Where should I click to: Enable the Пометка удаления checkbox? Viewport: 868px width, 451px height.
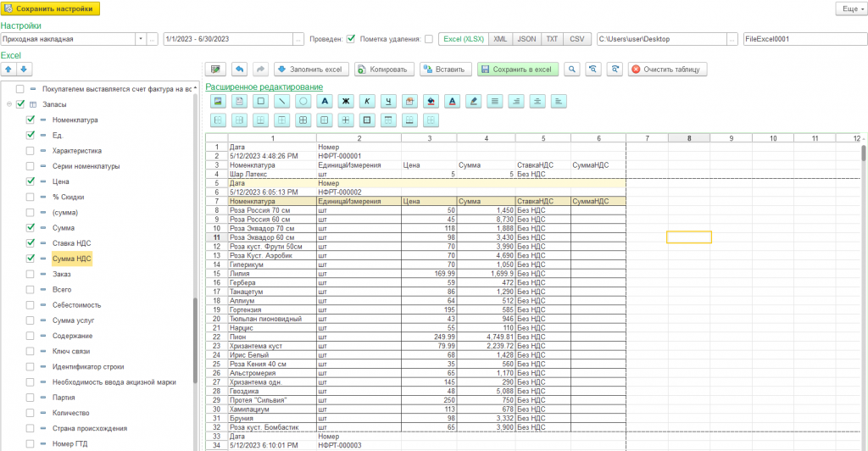(428, 39)
